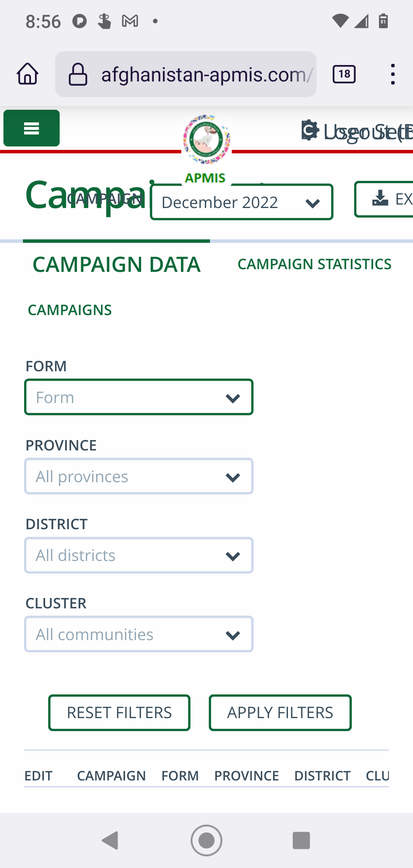Viewport: 413px width, 868px height.
Task: Select the Campaign Data tab
Action: (117, 264)
